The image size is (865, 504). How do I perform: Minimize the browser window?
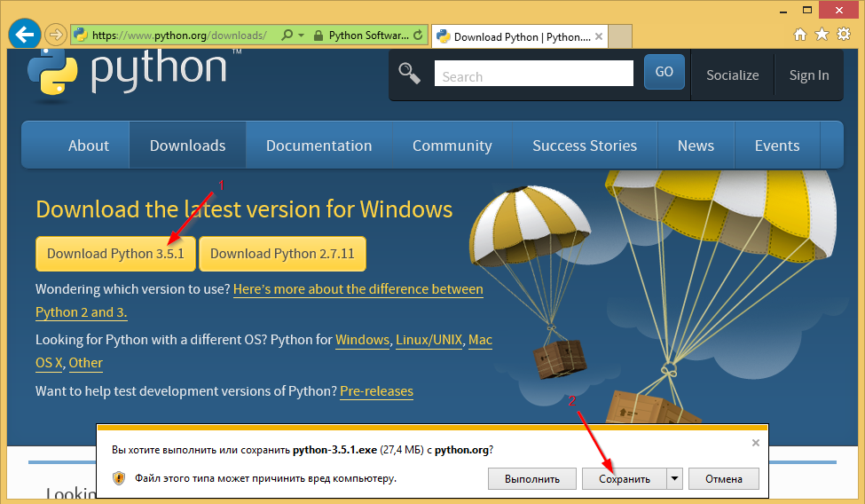[x=782, y=11]
